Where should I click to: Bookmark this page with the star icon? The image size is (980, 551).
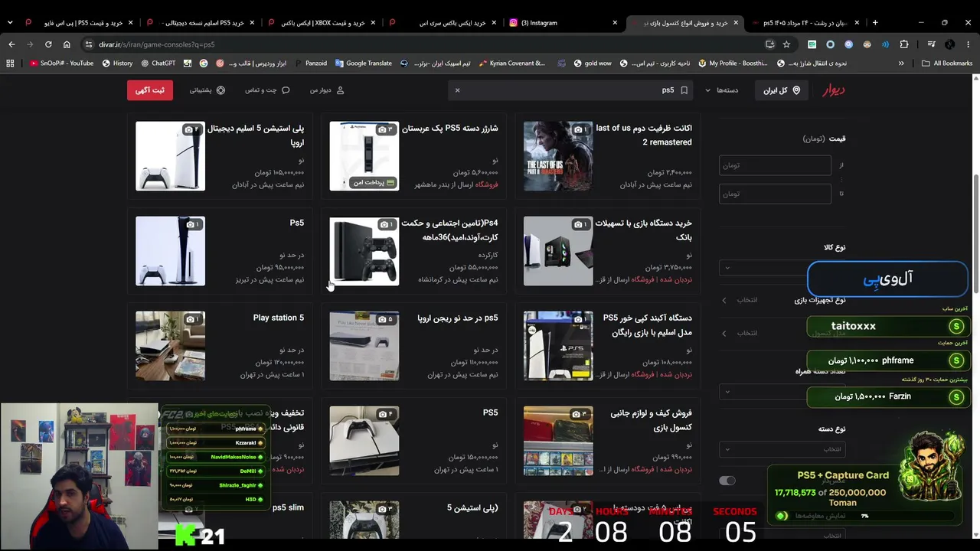point(786,44)
